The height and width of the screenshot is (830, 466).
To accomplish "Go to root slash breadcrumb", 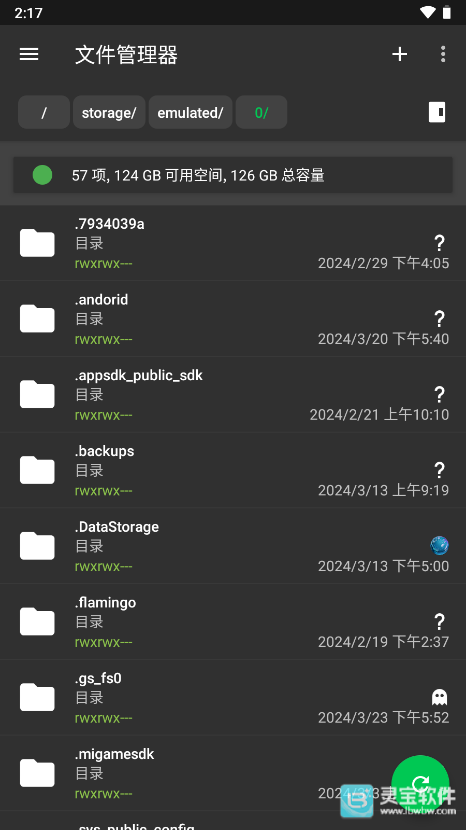I will 44,112.
